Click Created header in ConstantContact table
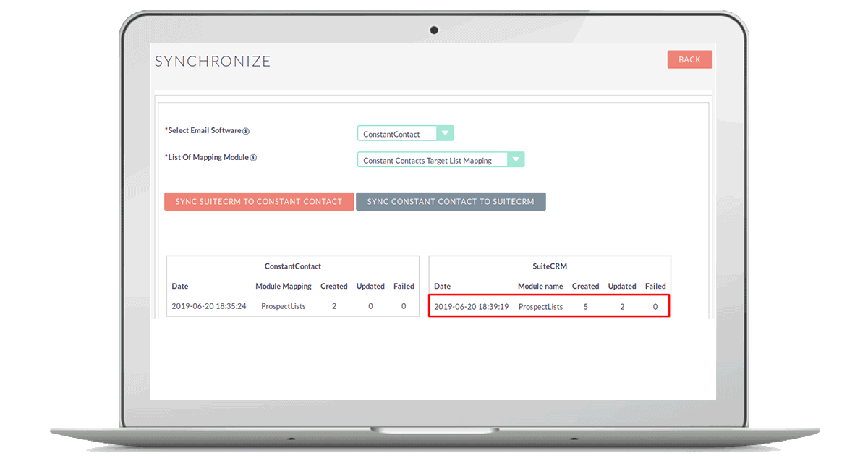This screenshot has height=456, width=868. 334,286
